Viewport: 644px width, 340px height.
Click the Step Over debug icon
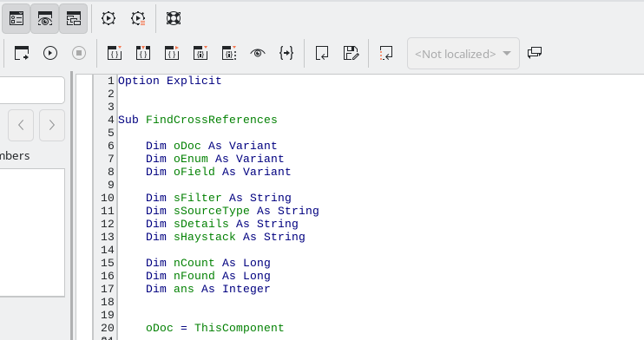[x=115, y=54]
